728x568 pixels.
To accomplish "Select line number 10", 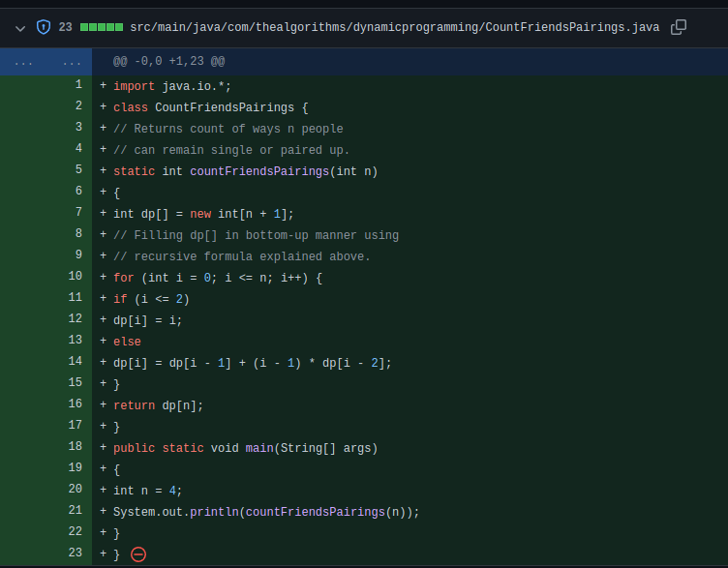I will (x=76, y=276).
